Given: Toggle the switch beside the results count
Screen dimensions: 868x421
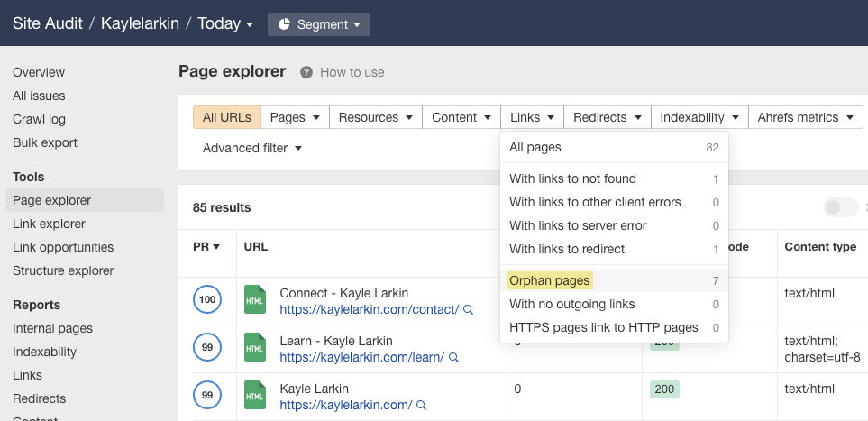Looking at the screenshot, I should point(840,207).
